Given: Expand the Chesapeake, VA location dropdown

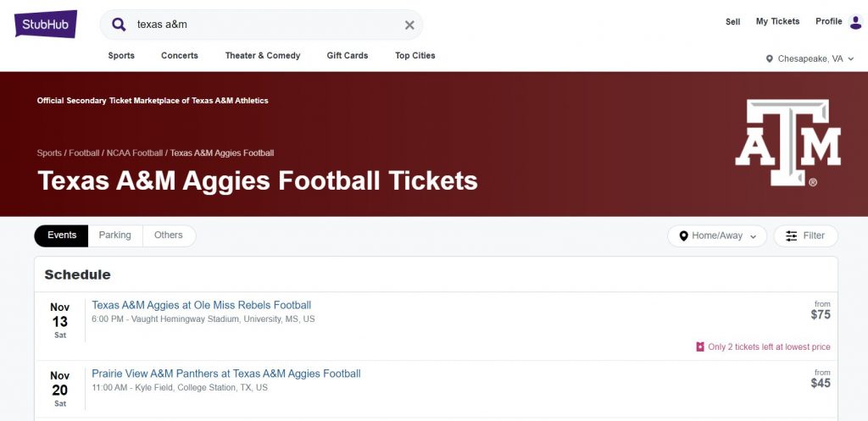Looking at the screenshot, I should tap(810, 58).
